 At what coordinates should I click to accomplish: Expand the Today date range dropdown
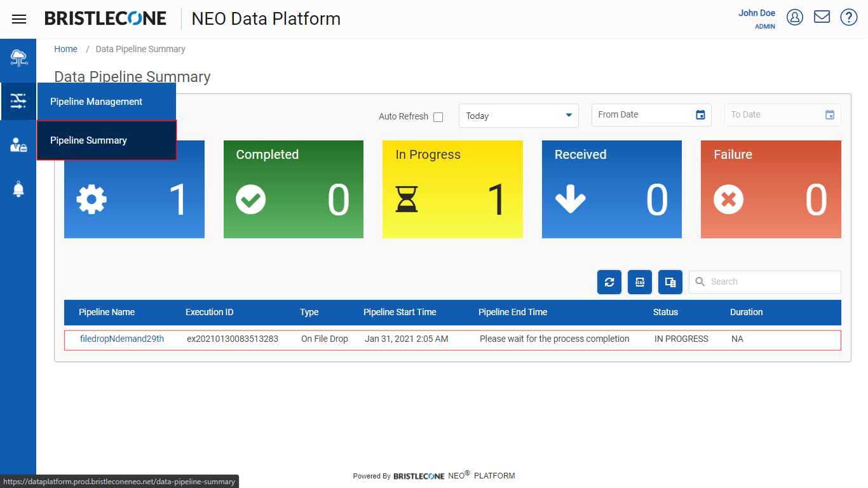click(519, 116)
